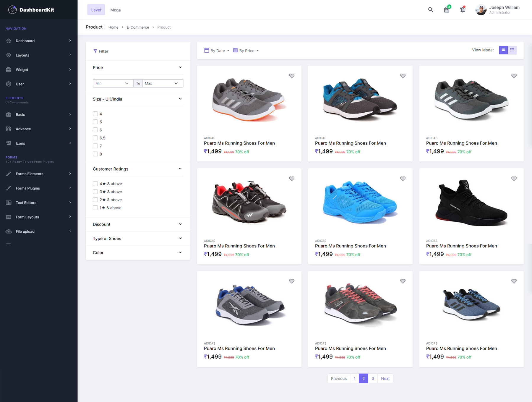Click the Dashboard home icon in sidebar
532x402 pixels.
click(9, 41)
